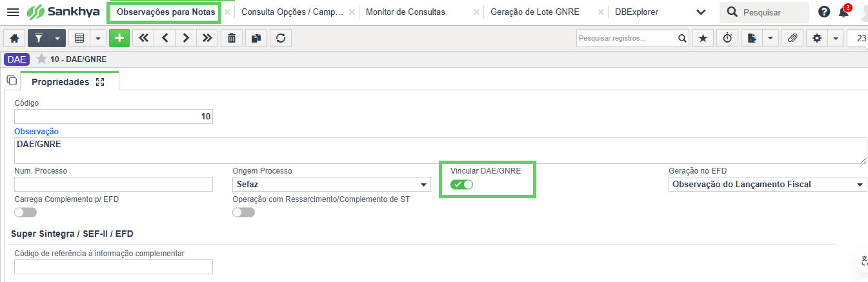Viewport: 868px width, 282px height.
Task: Expand the open tabs list chevron
Action: [x=701, y=12]
